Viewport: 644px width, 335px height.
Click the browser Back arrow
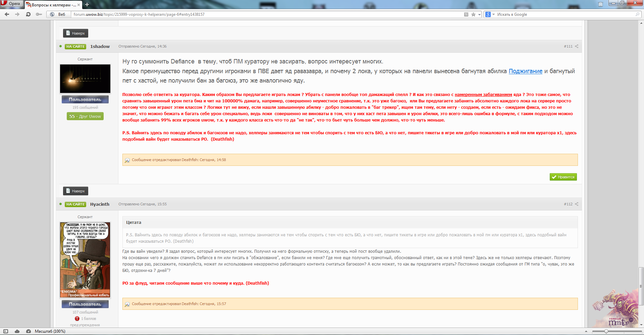(7, 14)
